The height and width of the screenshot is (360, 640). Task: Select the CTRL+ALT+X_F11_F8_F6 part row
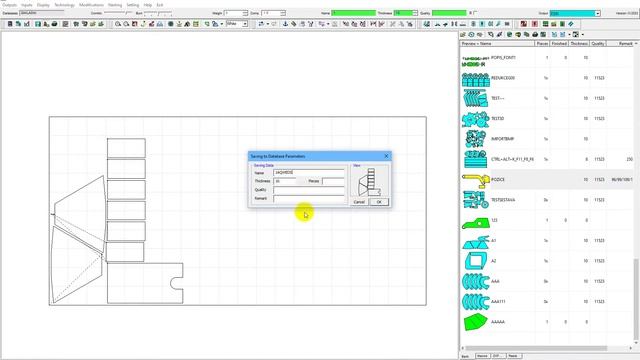point(547,159)
